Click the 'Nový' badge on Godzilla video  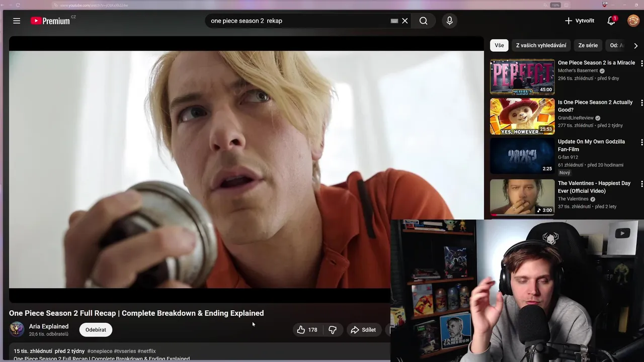point(565,172)
